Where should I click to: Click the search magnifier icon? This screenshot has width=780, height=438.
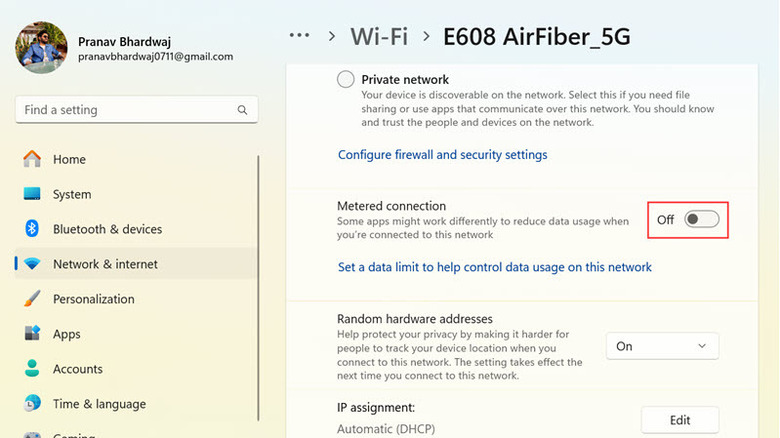coord(242,110)
